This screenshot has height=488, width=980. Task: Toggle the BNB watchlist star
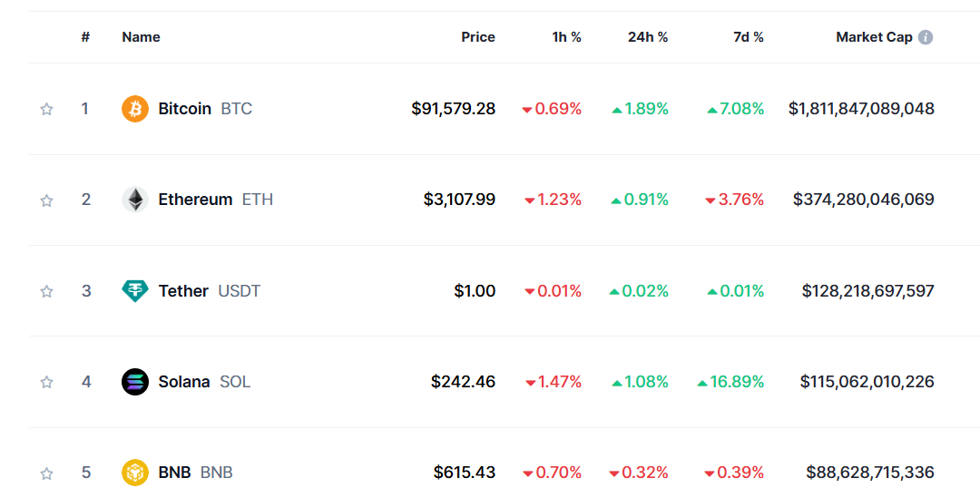[46, 473]
